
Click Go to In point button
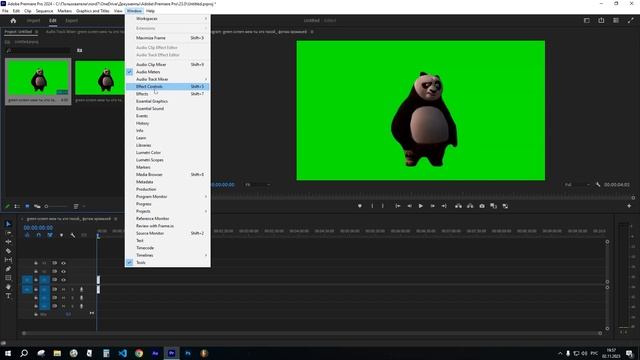[x=398, y=206]
